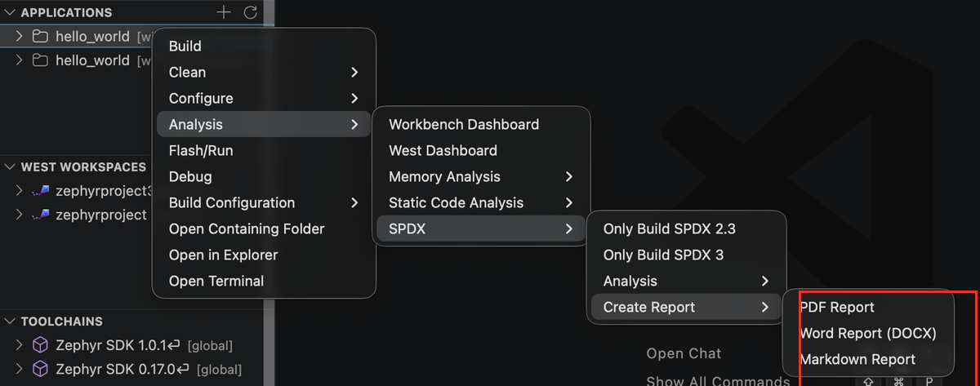Click the zephyrproject3 workspace icon
Image resolution: width=980 pixels, height=386 pixels.
tap(40, 191)
